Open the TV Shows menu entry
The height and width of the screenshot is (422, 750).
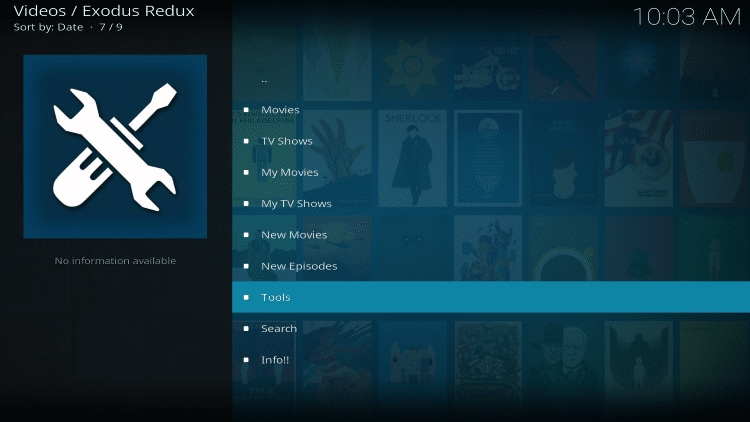(x=491, y=141)
